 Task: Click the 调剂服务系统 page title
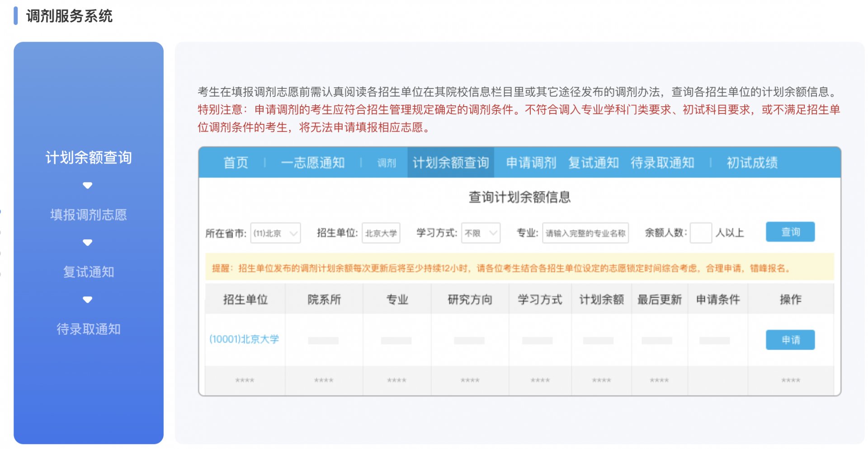[x=69, y=16]
